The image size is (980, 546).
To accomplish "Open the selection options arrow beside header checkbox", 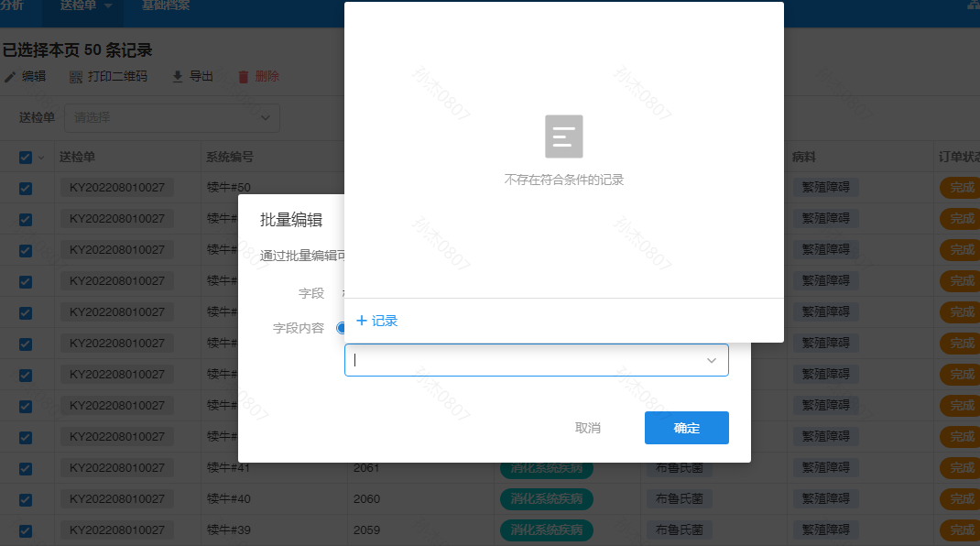I will click(41, 158).
